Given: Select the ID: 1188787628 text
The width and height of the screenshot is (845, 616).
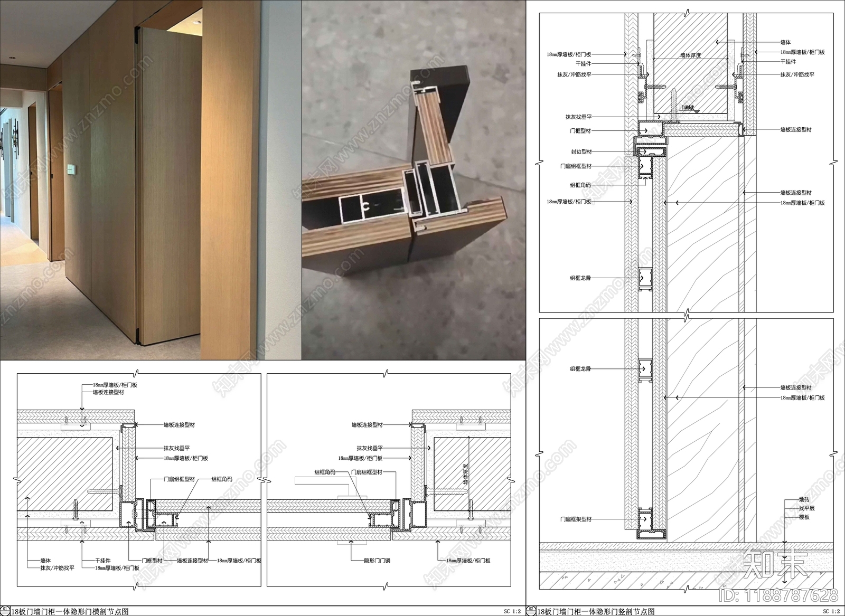Looking at the screenshot, I should click(778, 595).
